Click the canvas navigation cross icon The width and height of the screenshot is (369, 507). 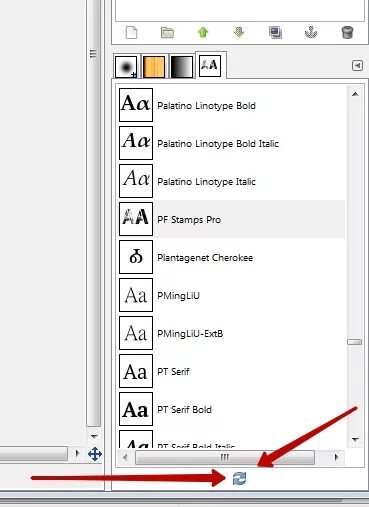(95, 454)
